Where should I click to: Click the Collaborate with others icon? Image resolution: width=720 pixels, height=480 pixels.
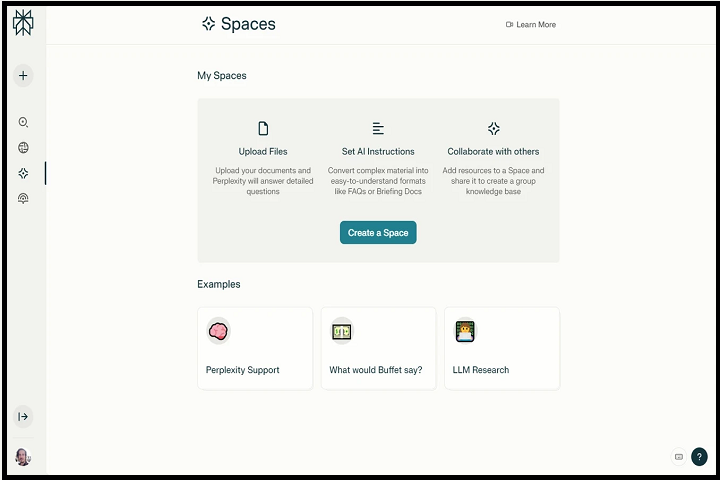pos(493,128)
